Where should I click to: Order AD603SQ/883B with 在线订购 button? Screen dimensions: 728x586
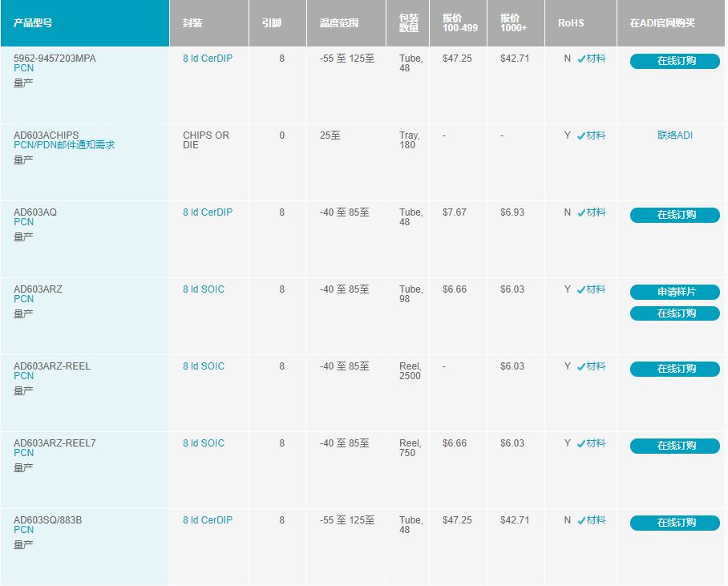[675, 523]
